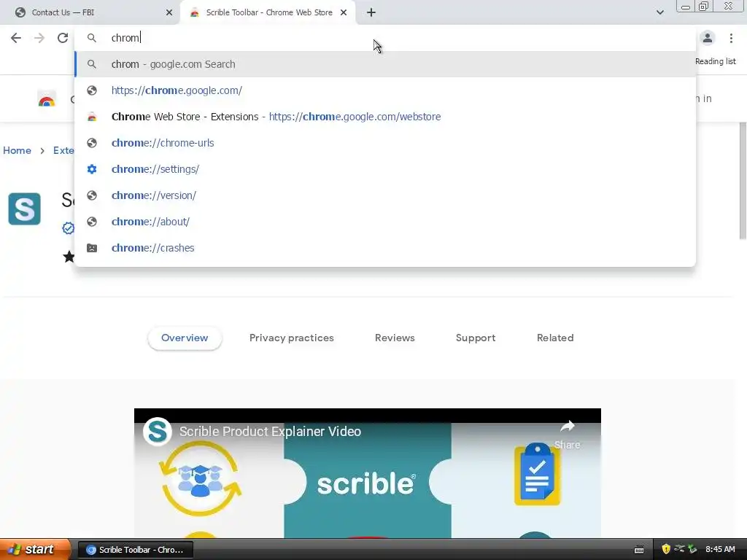The height and width of the screenshot is (560, 747).
Task: Click the taskbar clock showing 8:45 AM
Action: [720, 550]
